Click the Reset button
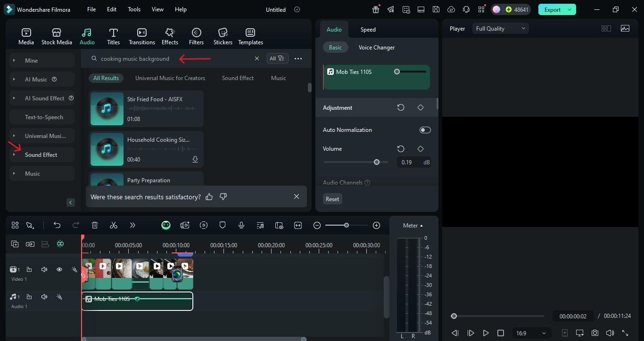Image resolution: width=644 pixels, height=341 pixels. [x=332, y=199]
